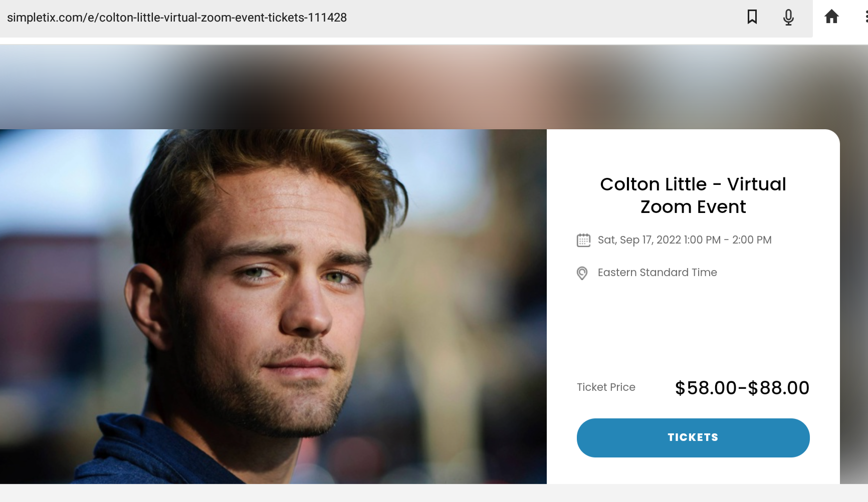Screen dimensions: 868x502
Task: Click the blurred banner above the photo
Action: 401,86
